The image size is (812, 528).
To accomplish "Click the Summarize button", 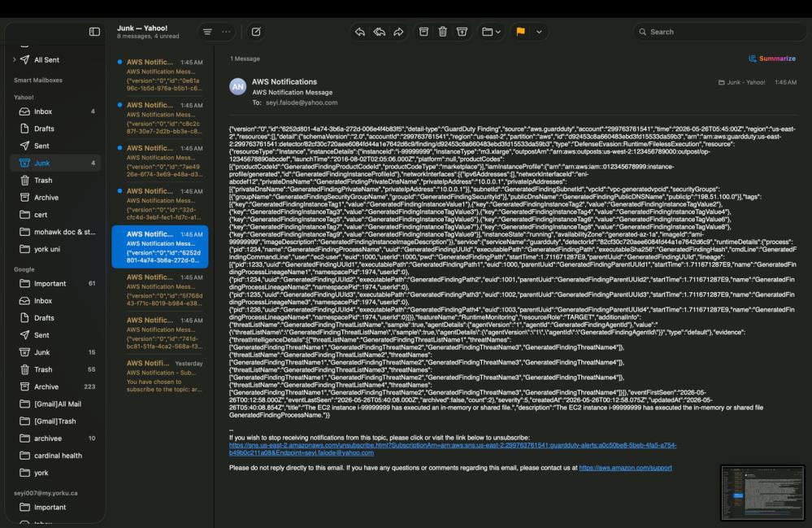I will point(772,59).
